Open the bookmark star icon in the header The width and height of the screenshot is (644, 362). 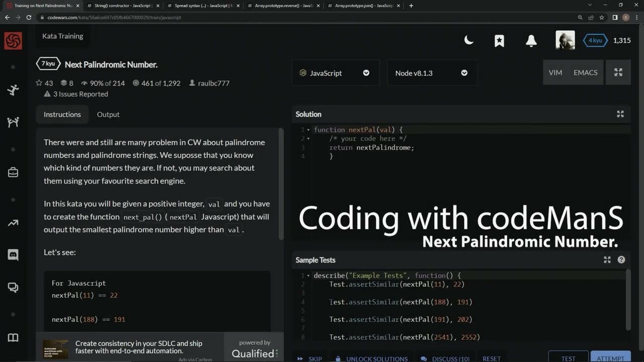499,41
